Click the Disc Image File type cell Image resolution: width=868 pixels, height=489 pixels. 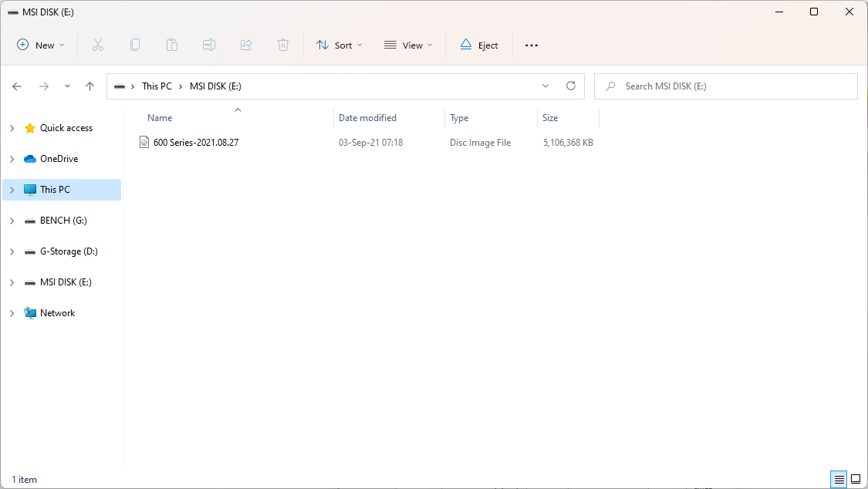(480, 142)
